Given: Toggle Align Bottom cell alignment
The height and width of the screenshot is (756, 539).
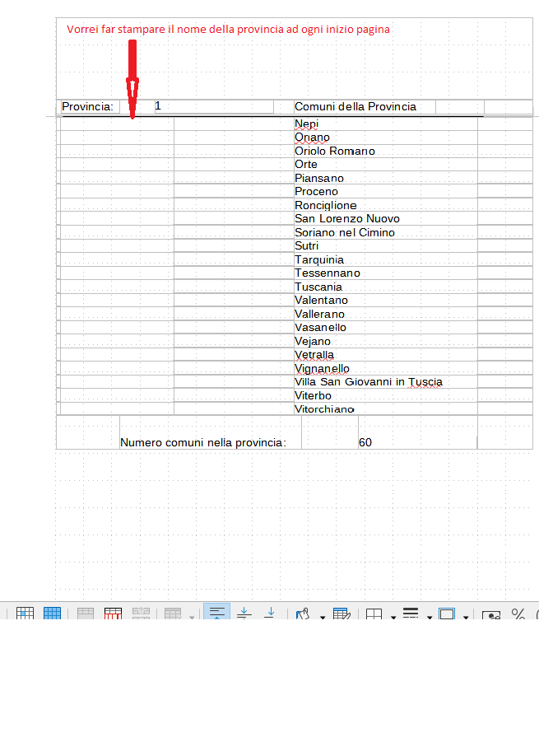Looking at the screenshot, I should (270, 614).
